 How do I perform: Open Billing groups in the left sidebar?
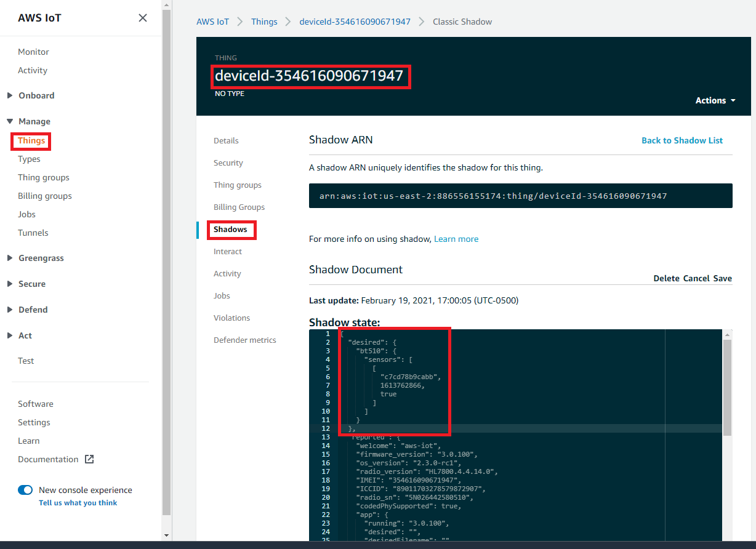pyautogui.click(x=45, y=196)
